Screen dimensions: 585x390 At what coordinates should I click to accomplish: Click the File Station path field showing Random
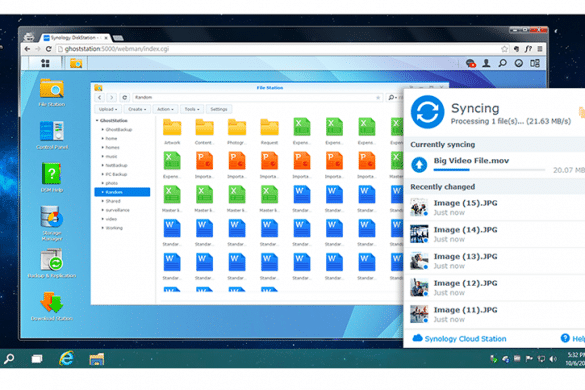pyautogui.click(x=258, y=97)
